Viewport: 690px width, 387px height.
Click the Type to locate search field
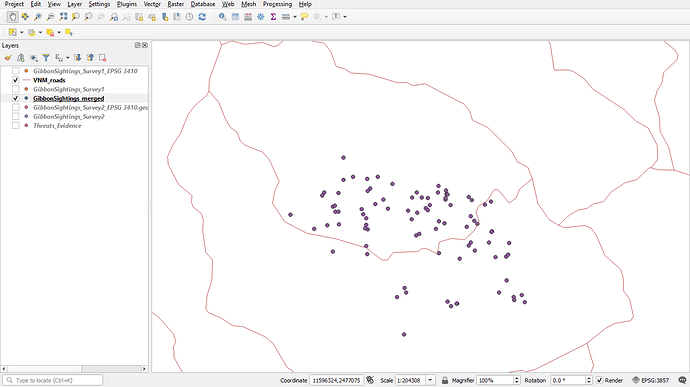53,380
